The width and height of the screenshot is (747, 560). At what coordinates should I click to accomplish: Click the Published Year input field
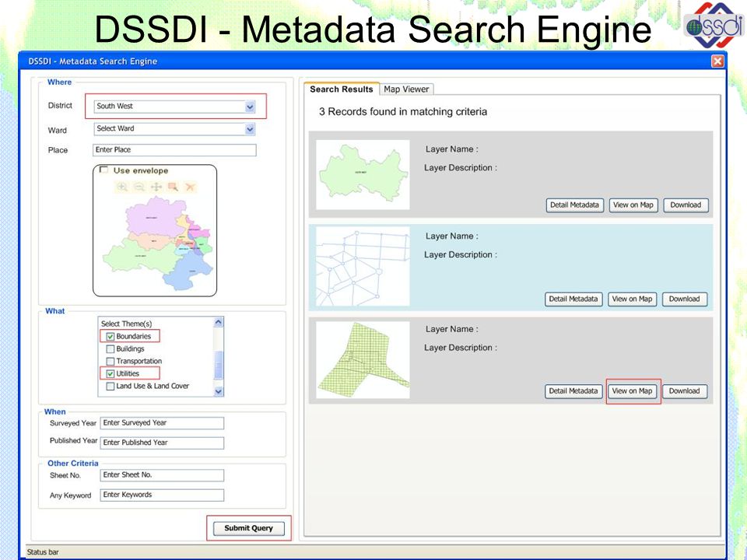coord(162,443)
